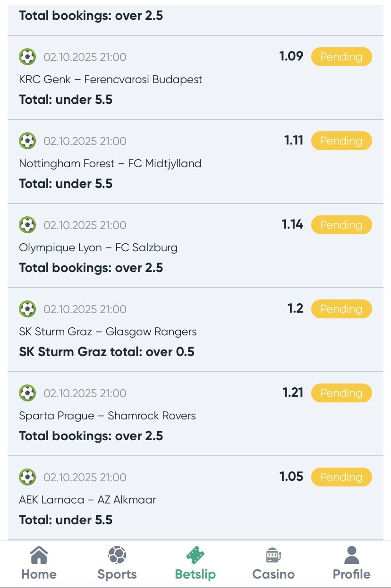Click soccer ball icon for Sparta Prague match

point(27,393)
